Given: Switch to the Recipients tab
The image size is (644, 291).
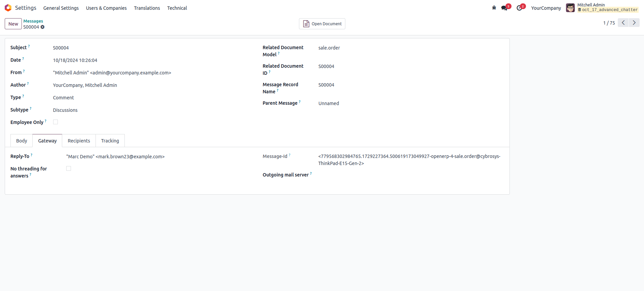Looking at the screenshot, I should 79,141.
